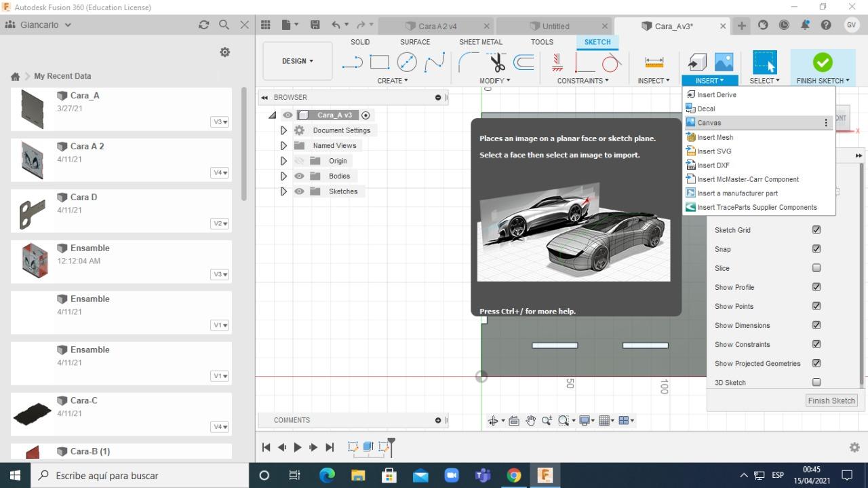
Task: Open Google Chrome from the taskbar
Action: 514,475
